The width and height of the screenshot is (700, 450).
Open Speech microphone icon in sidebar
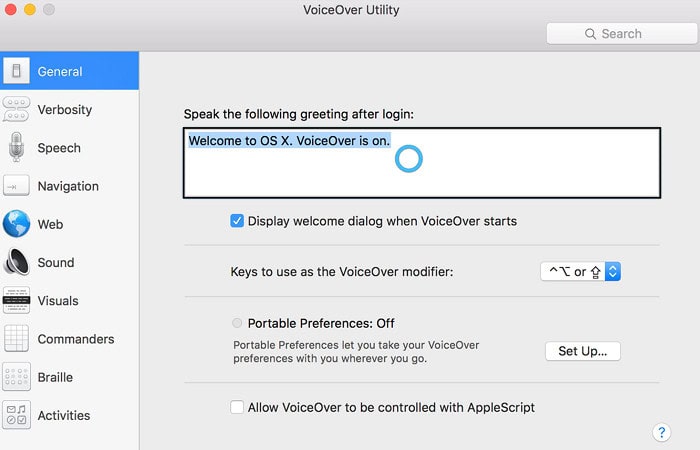pos(16,147)
